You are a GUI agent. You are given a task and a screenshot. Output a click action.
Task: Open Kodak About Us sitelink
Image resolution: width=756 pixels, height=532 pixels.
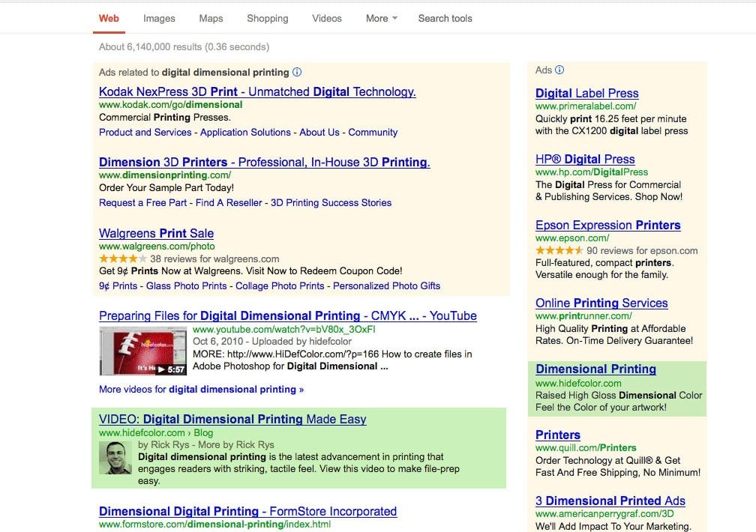pyautogui.click(x=319, y=132)
